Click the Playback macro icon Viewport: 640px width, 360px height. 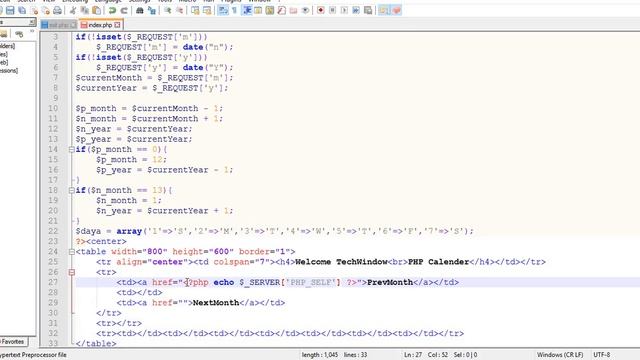pyautogui.click(x=344, y=10)
